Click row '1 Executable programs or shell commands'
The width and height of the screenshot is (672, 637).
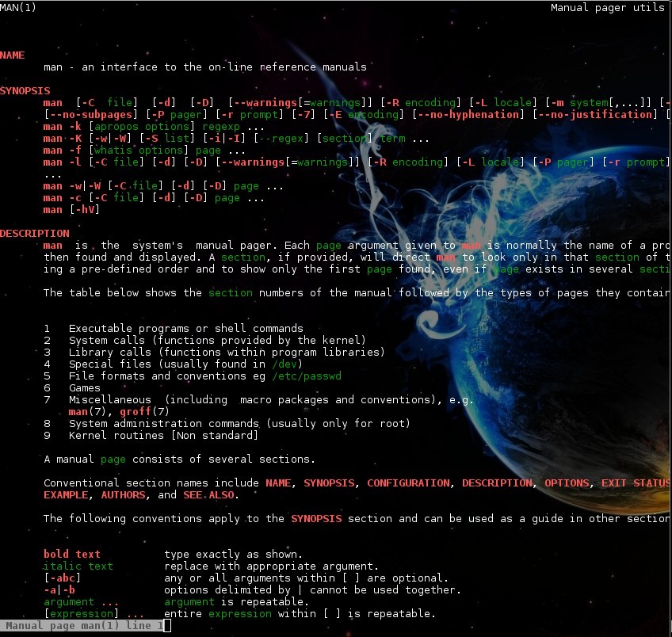pos(174,329)
